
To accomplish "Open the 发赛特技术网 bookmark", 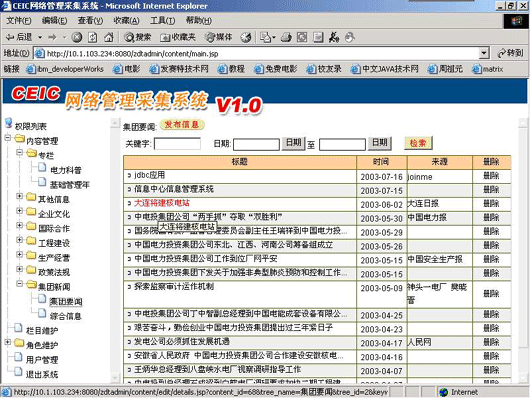I will click(179, 69).
